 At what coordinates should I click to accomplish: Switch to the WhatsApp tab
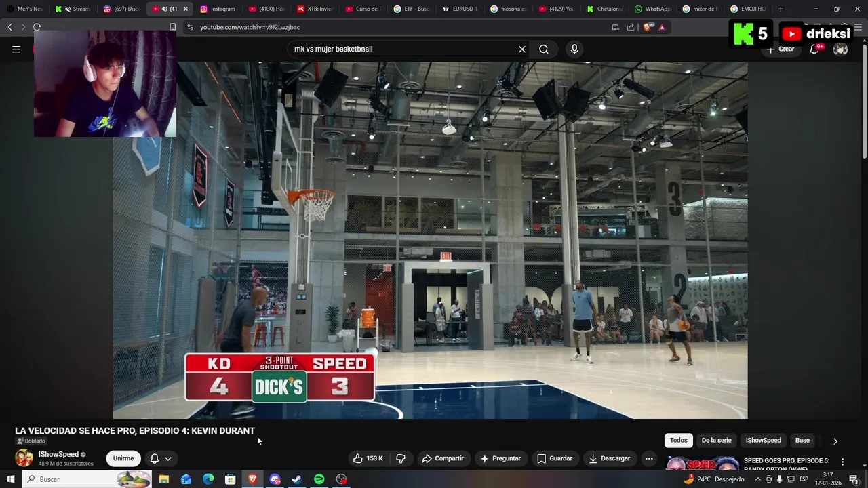click(x=652, y=9)
